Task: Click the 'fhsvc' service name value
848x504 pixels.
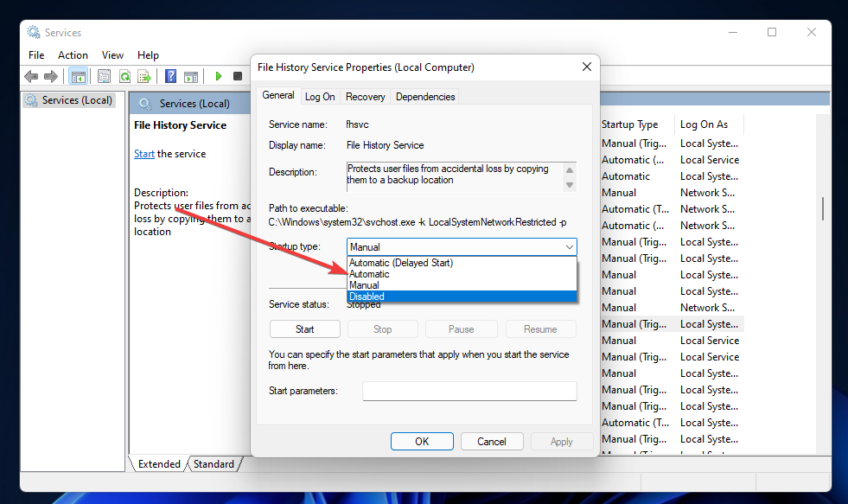Action: pos(358,124)
